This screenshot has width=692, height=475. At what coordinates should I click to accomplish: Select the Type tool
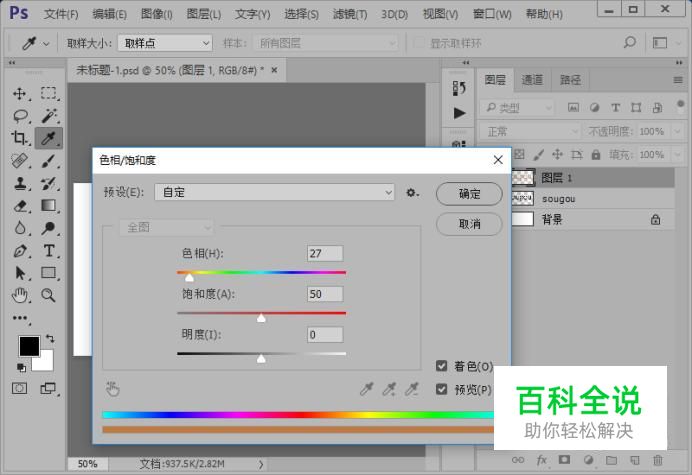[x=49, y=251]
